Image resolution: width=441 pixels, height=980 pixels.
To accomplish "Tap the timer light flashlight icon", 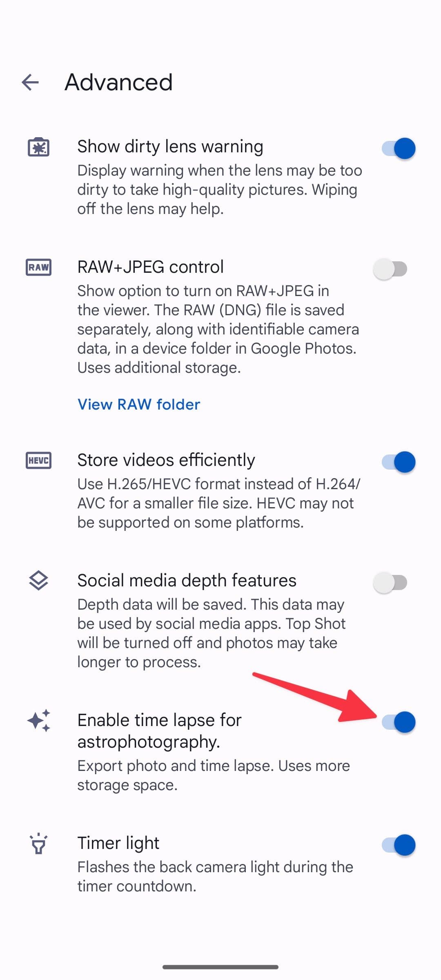I will pos(38,844).
